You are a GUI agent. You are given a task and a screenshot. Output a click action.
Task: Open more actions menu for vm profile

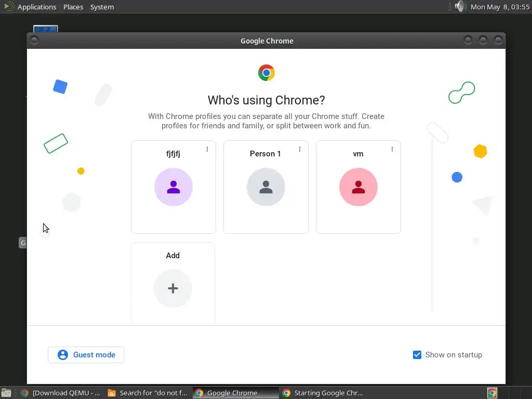pos(392,149)
